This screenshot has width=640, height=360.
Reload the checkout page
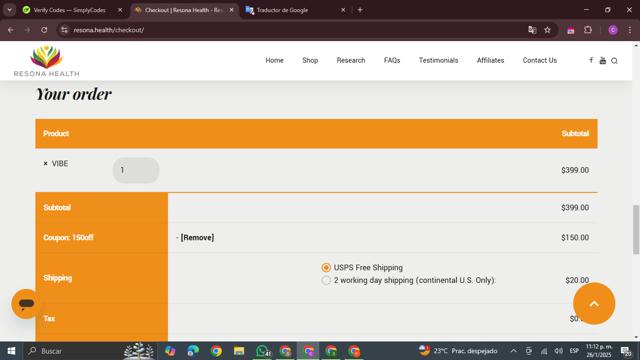tap(44, 30)
